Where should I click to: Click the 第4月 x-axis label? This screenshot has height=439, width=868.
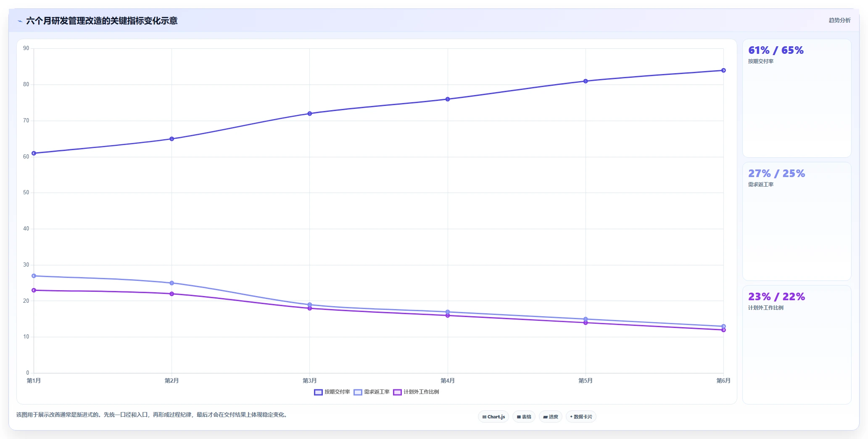[448, 381]
